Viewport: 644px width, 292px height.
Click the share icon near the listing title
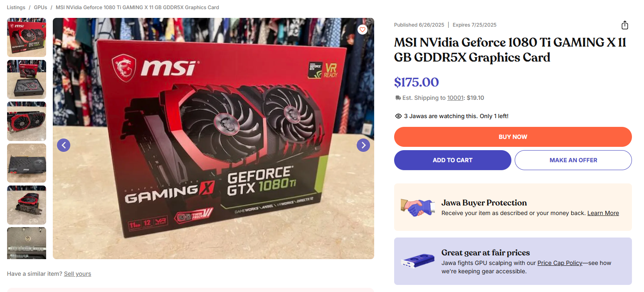pyautogui.click(x=624, y=25)
